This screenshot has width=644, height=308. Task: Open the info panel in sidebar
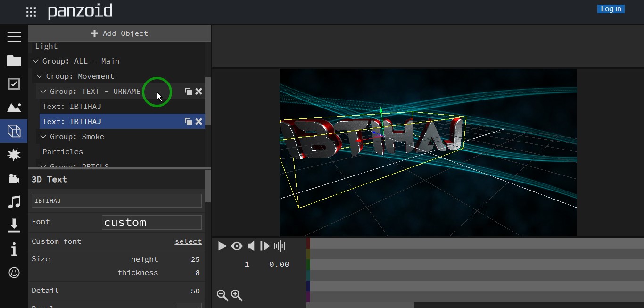(14, 249)
